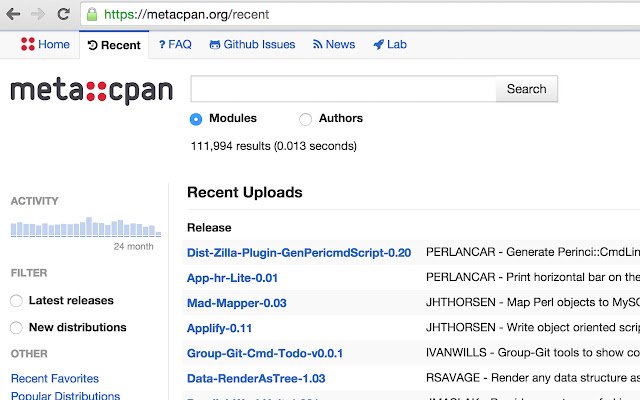Click '111,994 results (0.013 seconds)' text
Viewport: 640px width, 400px height.
click(x=274, y=146)
